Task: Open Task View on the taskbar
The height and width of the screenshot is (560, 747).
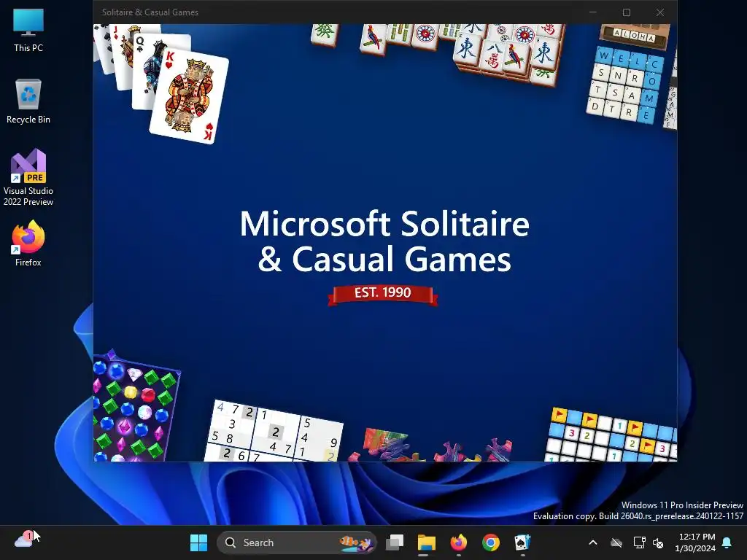Action: (x=395, y=542)
